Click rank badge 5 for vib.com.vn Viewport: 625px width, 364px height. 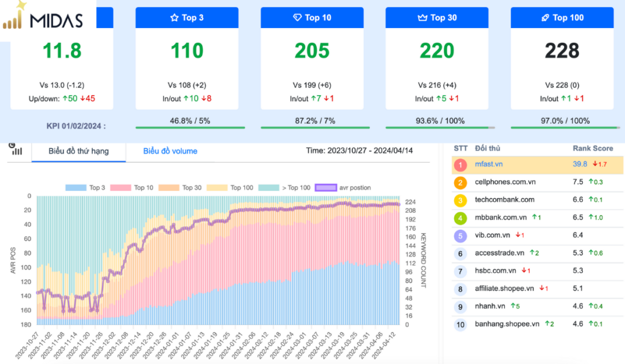(460, 236)
